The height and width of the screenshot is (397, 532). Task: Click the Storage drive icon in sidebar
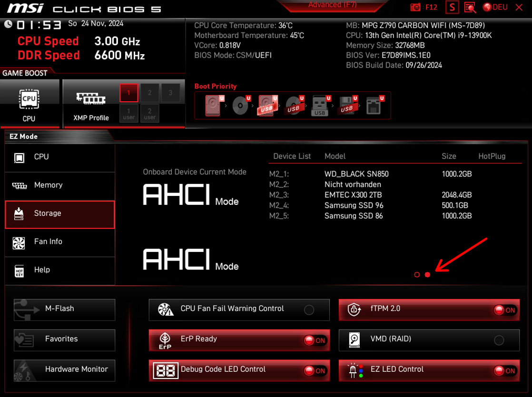(19, 214)
